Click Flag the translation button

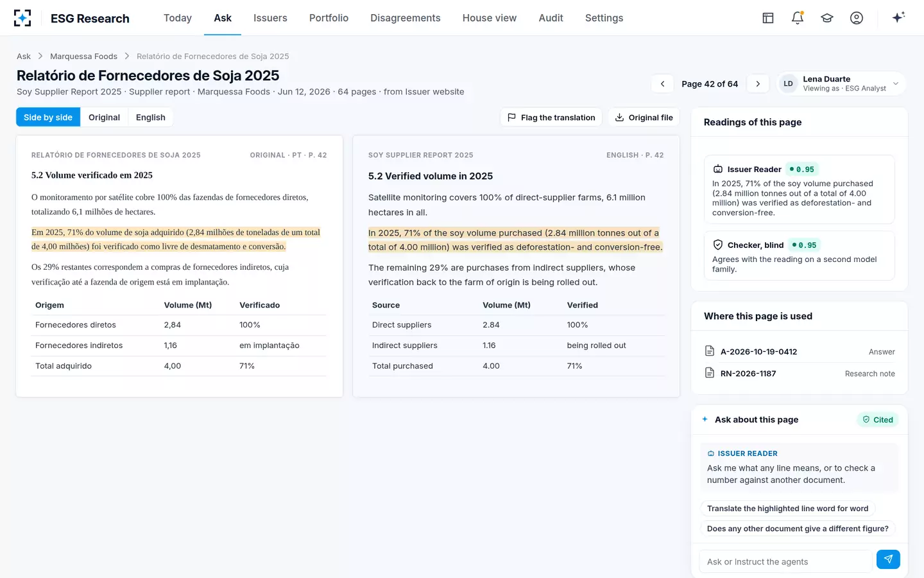pos(551,118)
